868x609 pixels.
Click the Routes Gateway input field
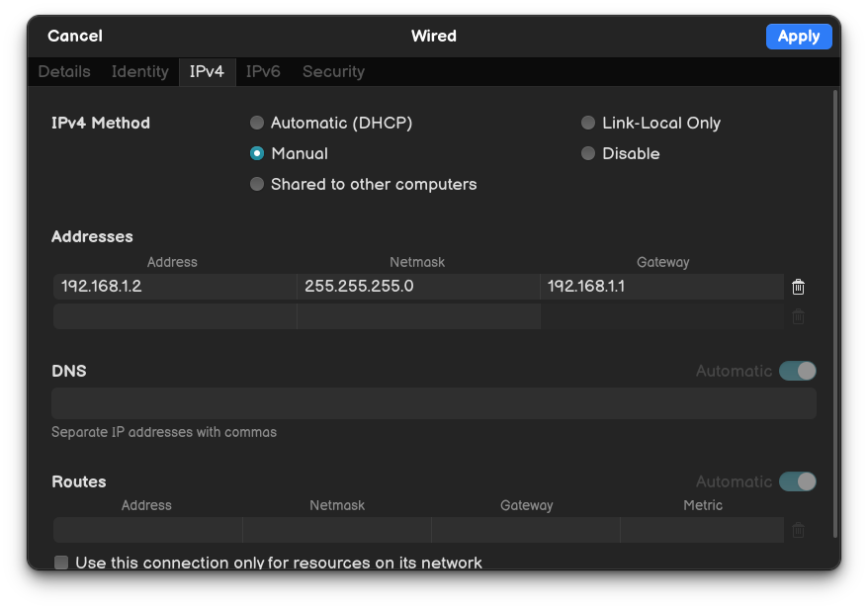(526, 530)
